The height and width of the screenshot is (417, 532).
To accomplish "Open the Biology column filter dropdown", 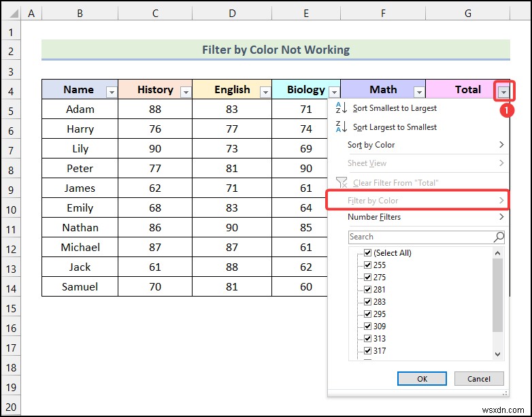I will point(334,92).
